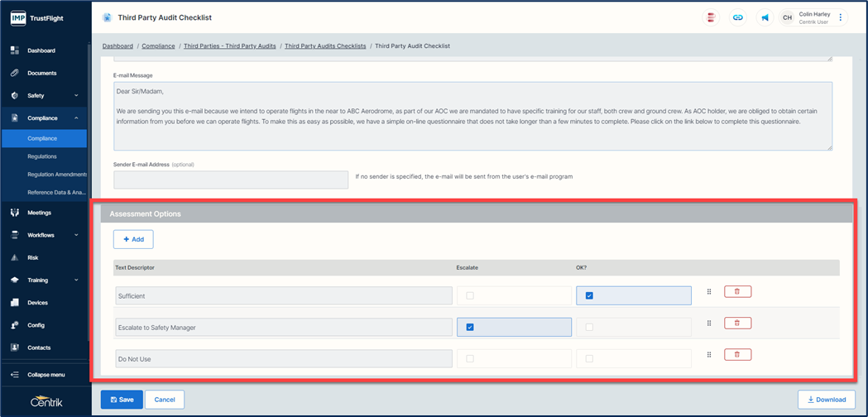
Task: Click the red stacked database header icon
Action: [x=711, y=17]
